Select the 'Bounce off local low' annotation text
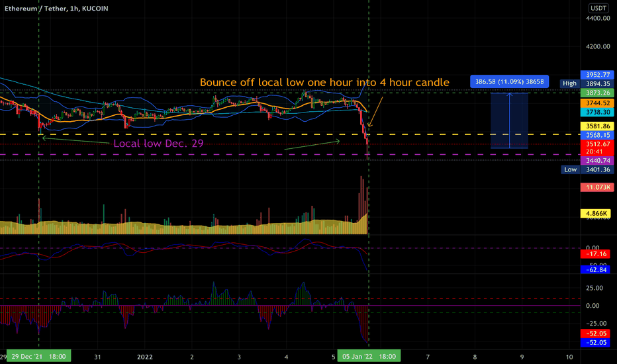The image size is (617, 364). pyautogui.click(x=324, y=82)
